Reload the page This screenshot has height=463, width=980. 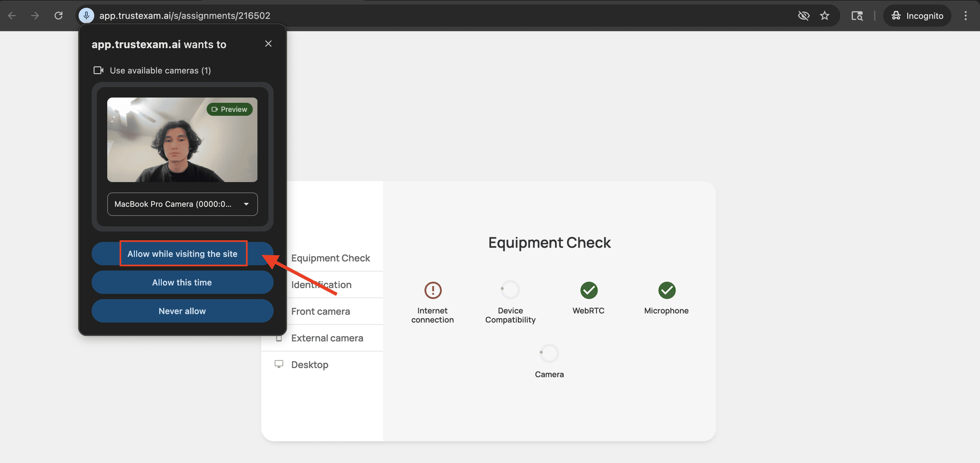click(58, 16)
